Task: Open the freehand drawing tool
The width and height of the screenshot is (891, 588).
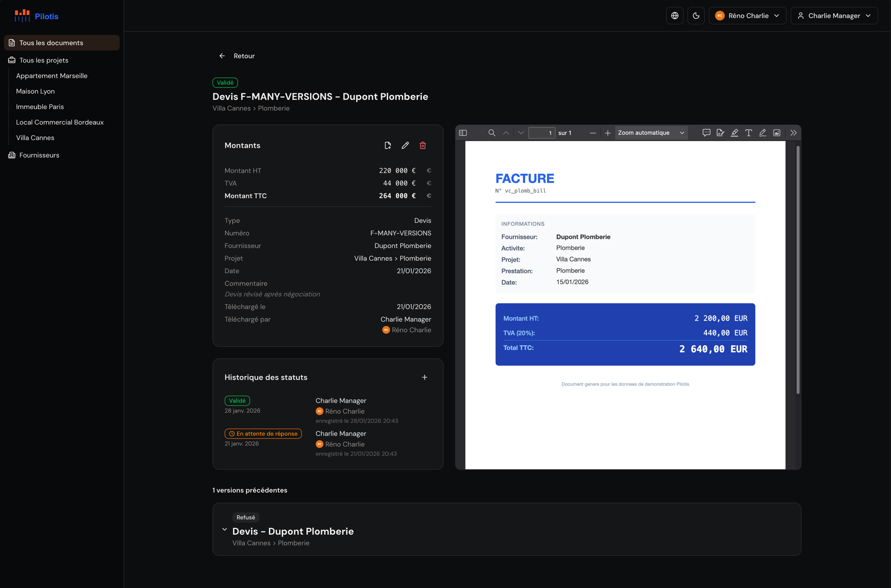Action: coord(762,132)
